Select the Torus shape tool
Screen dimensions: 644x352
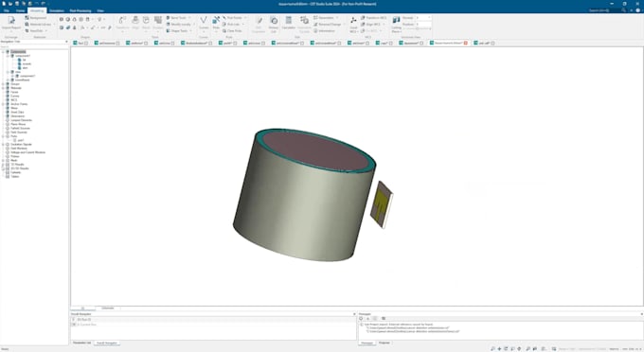pyautogui.click(x=80, y=19)
